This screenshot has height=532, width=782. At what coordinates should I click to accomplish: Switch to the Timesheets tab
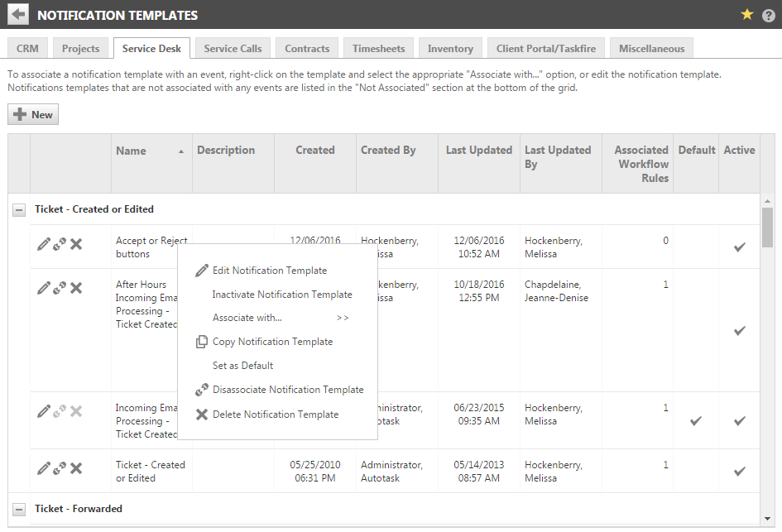[378, 49]
